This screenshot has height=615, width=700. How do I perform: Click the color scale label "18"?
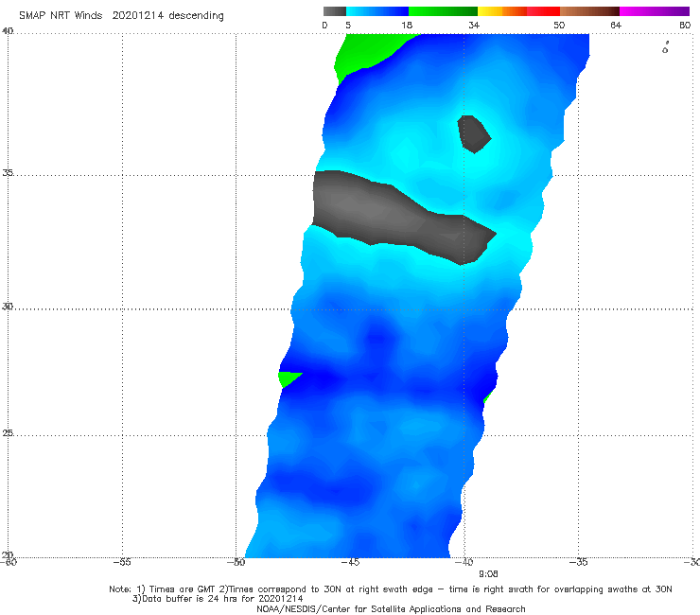407,26
